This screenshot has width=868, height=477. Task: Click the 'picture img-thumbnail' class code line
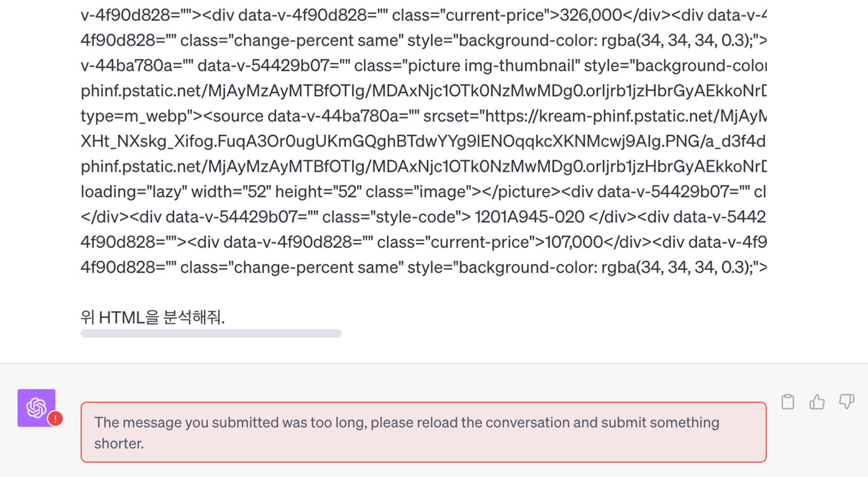[x=423, y=66]
